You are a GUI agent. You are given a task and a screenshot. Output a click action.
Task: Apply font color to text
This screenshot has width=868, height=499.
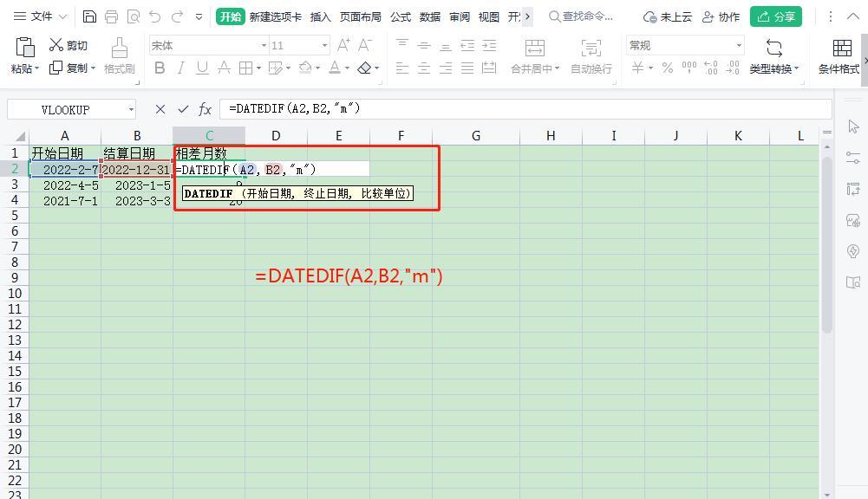[335, 68]
